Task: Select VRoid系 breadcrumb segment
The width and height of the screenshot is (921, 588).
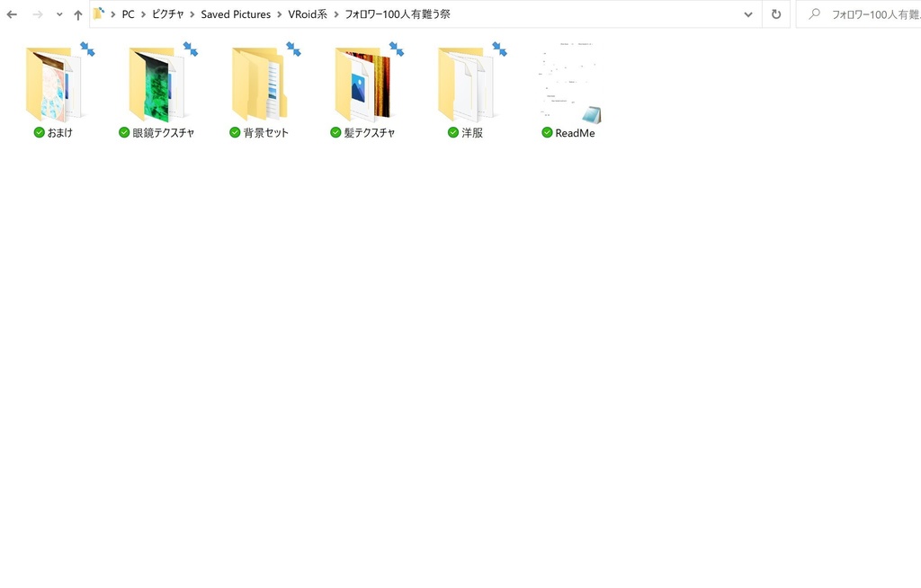Action: pos(308,14)
